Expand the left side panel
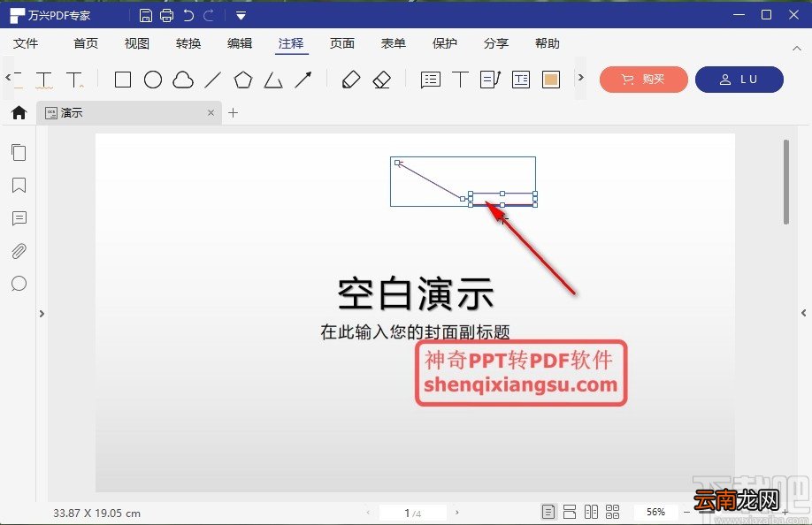This screenshot has width=812, height=525. tap(42, 314)
